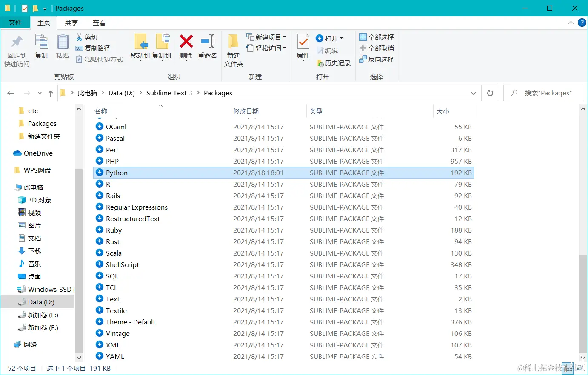Click the navigation pane scroll down arrow

(x=79, y=358)
